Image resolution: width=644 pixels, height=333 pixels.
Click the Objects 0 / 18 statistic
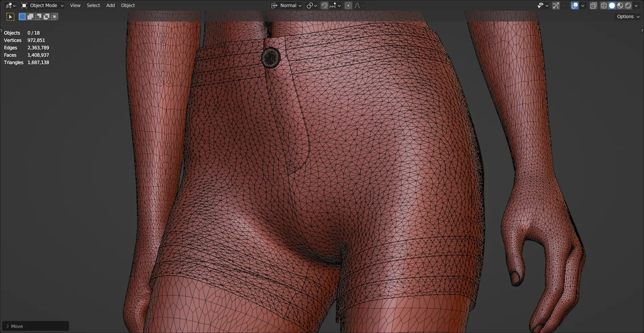click(22, 33)
